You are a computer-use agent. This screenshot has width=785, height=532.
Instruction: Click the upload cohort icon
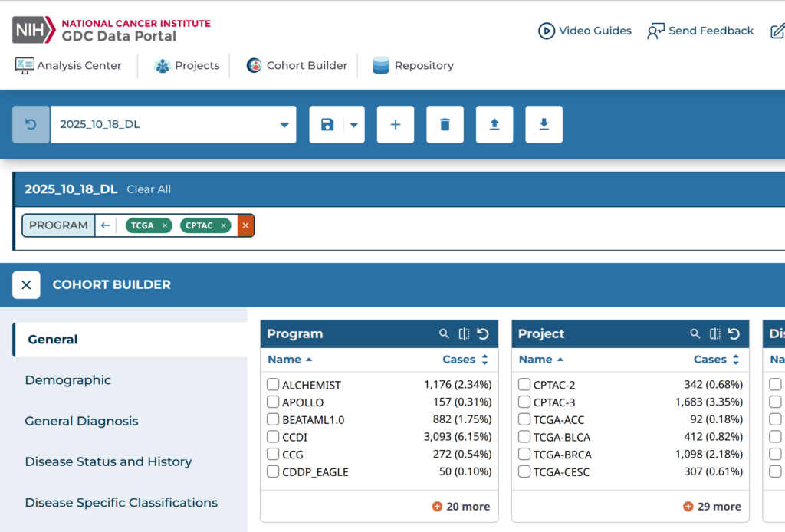494,124
